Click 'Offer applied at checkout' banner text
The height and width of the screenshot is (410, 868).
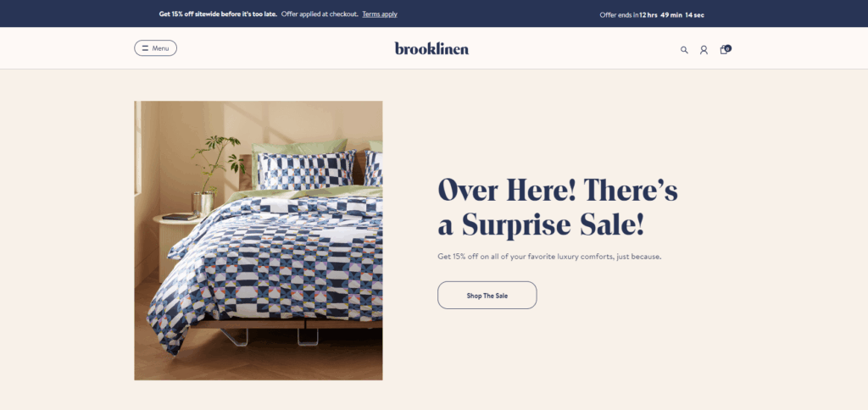[320, 14]
